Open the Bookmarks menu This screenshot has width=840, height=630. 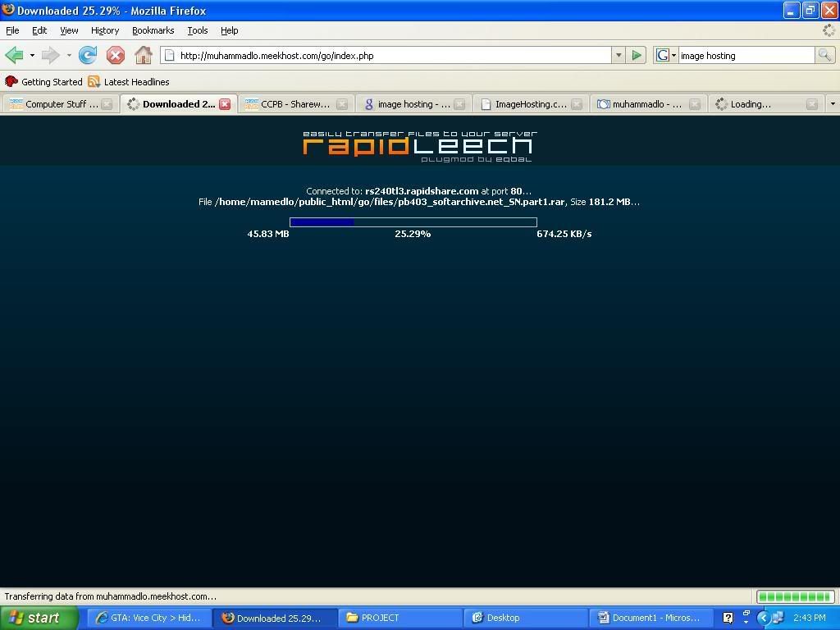153,30
